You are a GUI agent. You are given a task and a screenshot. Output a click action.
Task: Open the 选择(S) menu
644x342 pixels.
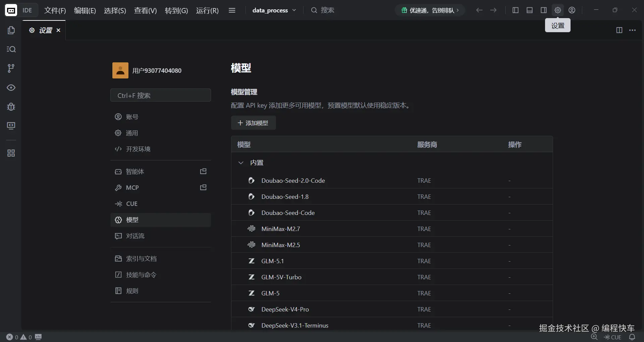pos(115,10)
